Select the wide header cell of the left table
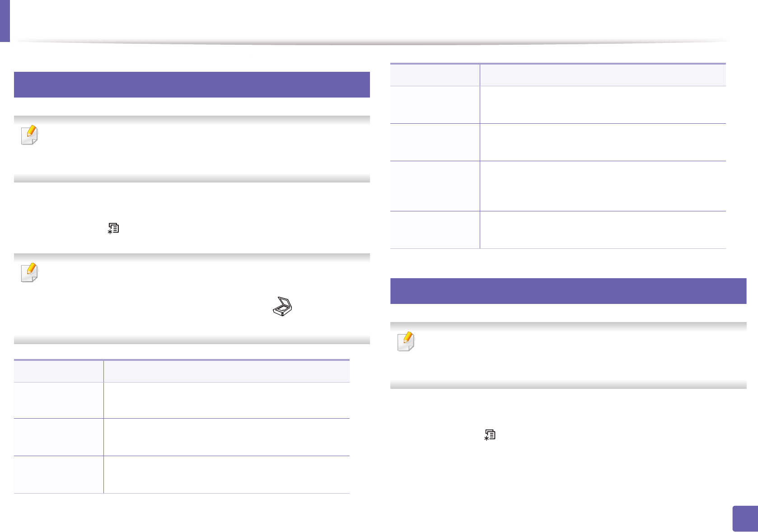 point(226,371)
